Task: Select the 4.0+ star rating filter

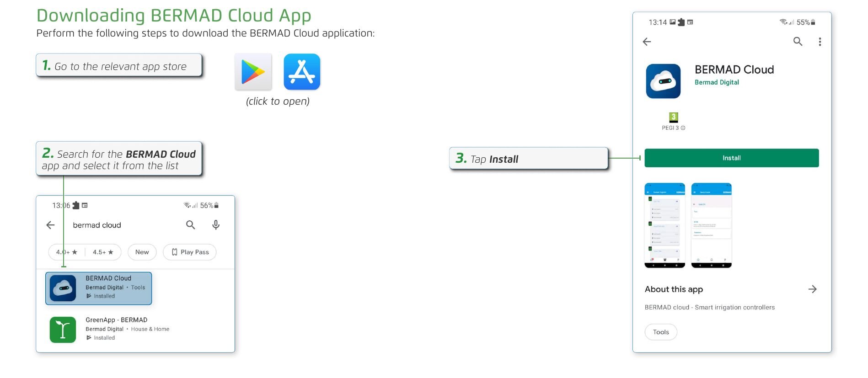Action: 67,252
